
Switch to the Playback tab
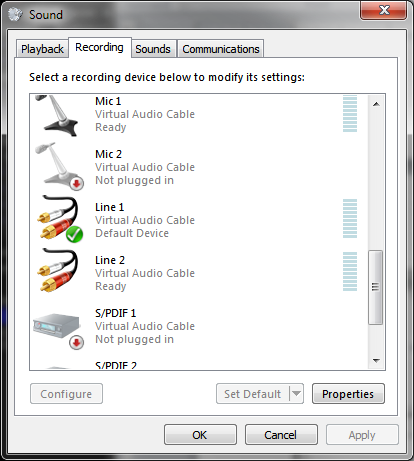[42, 49]
